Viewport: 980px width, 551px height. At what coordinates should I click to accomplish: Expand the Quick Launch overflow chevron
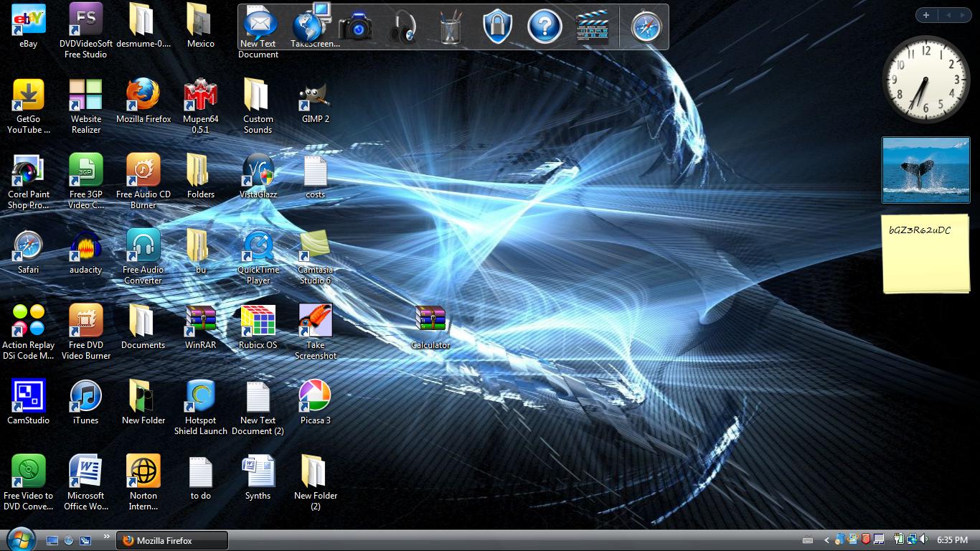coord(107,537)
